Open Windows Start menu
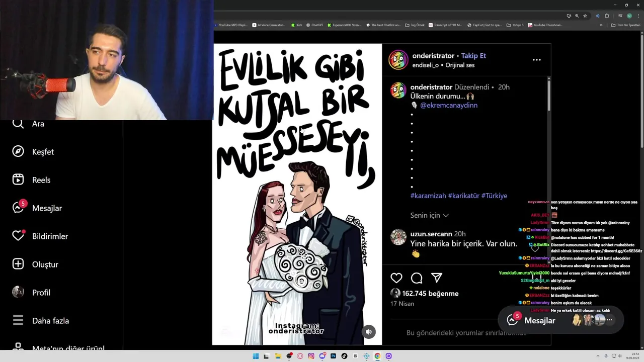Screen dimensions: 644x362 click(256, 356)
